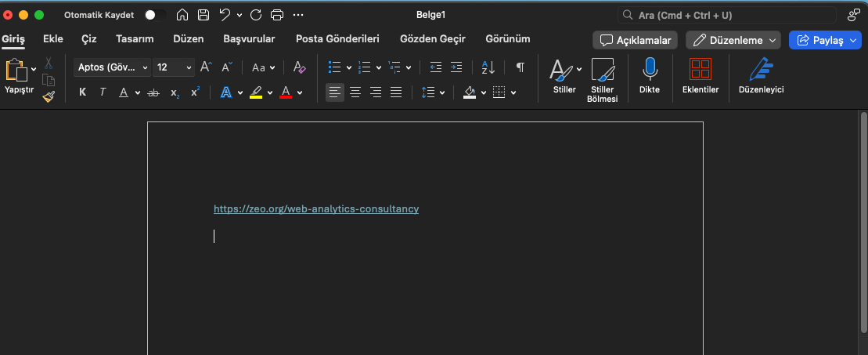Toggle underline formatting
This screenshot has height=355, width=868.
[124, 92]
